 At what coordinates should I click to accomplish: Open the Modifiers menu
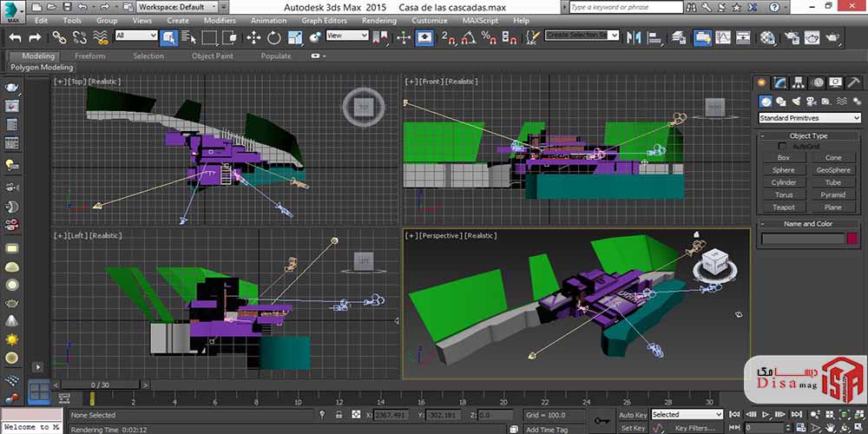tap(220, 20)
